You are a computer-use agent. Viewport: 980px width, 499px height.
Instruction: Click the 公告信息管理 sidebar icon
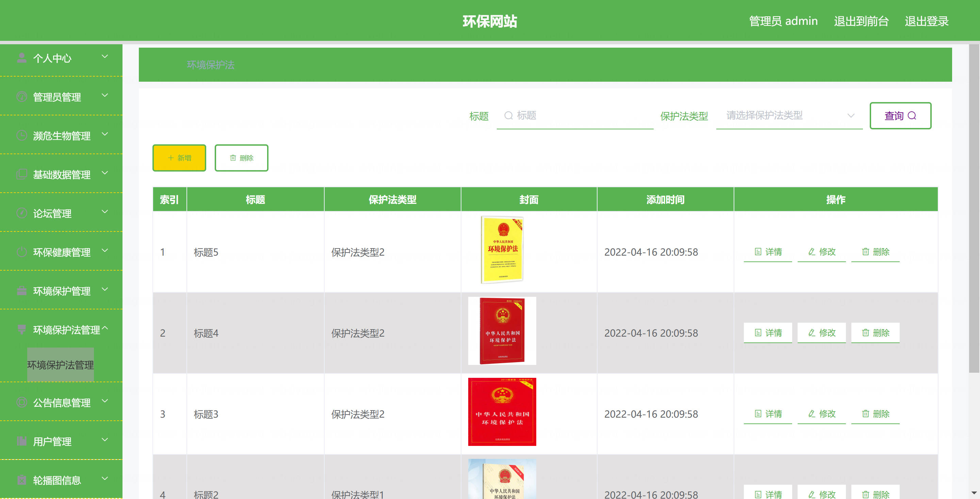(x=22, y=402)
